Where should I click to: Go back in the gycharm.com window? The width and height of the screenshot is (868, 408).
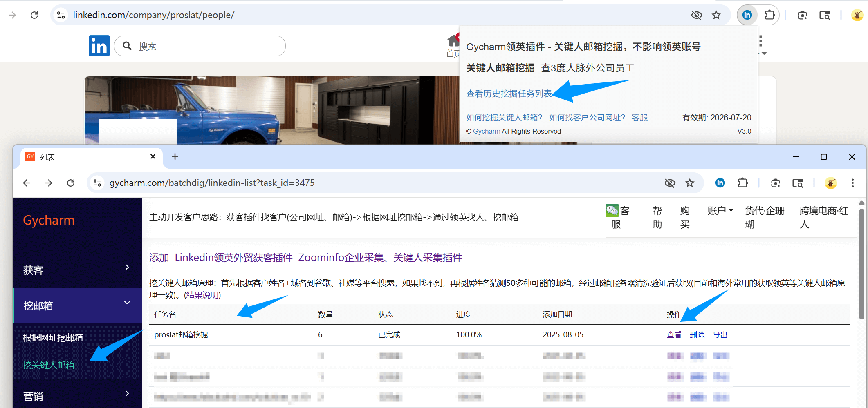point(27,183)
